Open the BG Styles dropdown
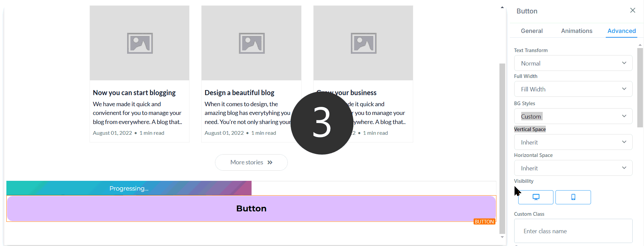The height and width of the screenshot is (246, 644). coord(573,116)
